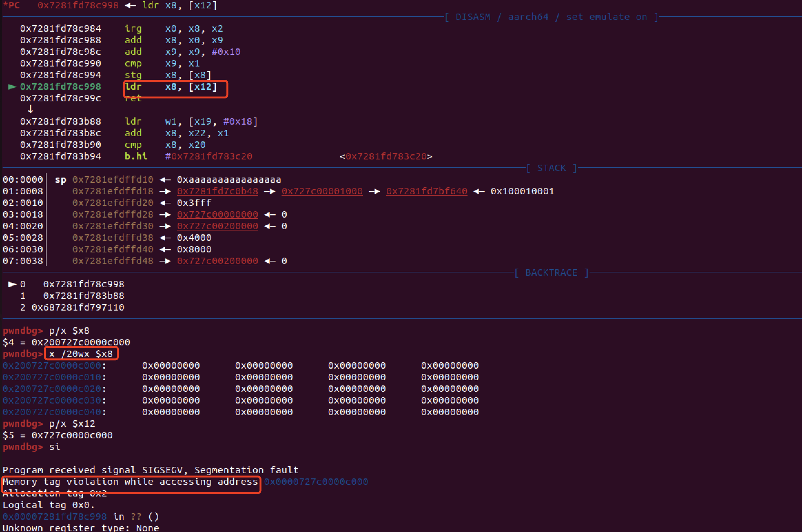Click the underlined 0x727c00001000 pointer
The image size is (802, 532).
click(322, 191)
